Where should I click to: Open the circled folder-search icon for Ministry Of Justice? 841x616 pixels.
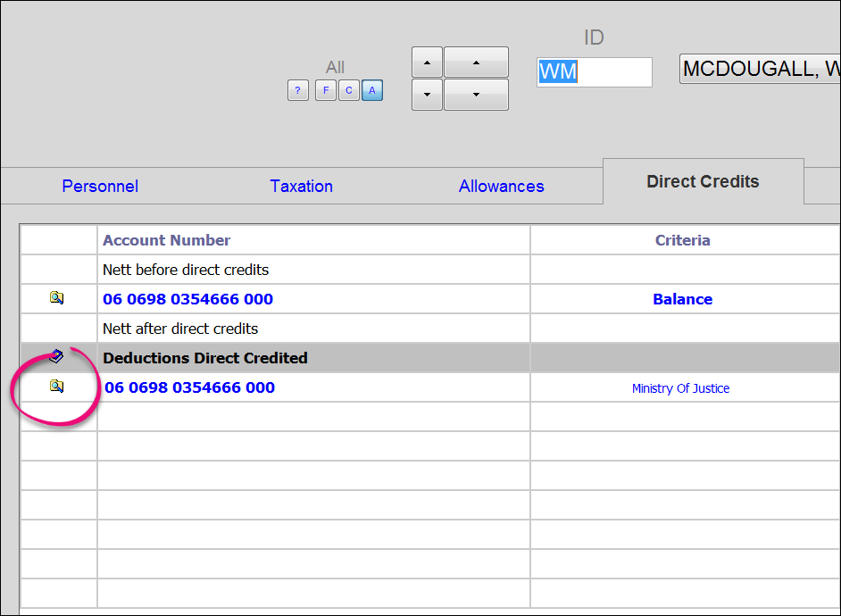58,386
